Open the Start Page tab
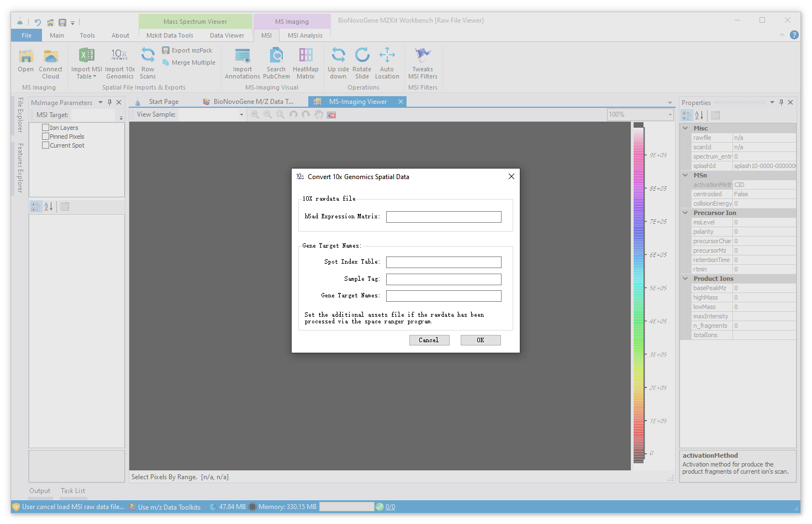The width and height of the screenshot is (812, 524). 164,102
